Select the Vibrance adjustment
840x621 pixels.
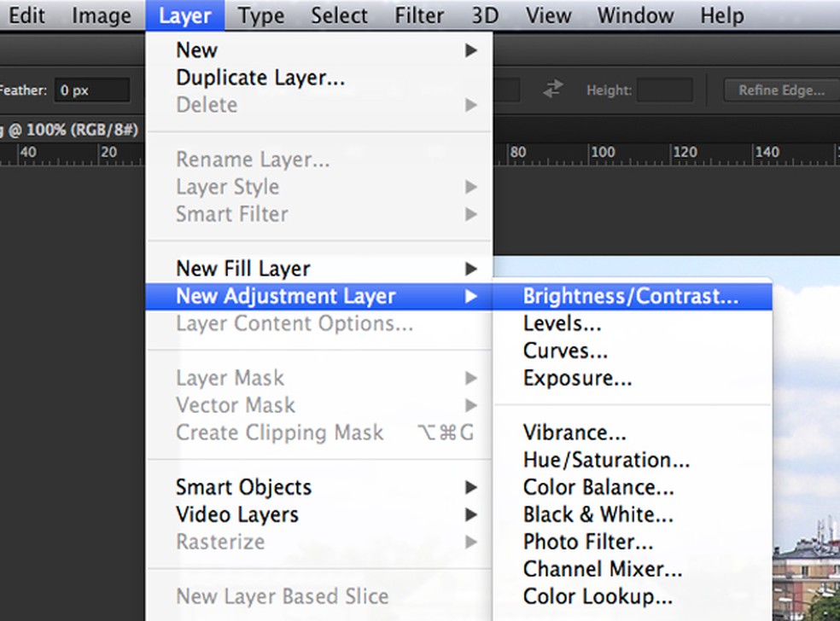574,432
